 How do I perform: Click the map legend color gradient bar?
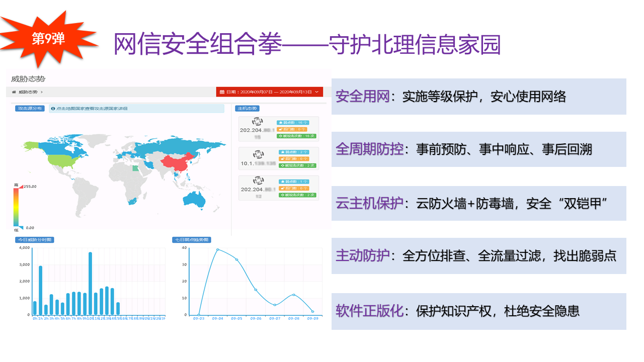pyautogui.click(x=16, y=207)
